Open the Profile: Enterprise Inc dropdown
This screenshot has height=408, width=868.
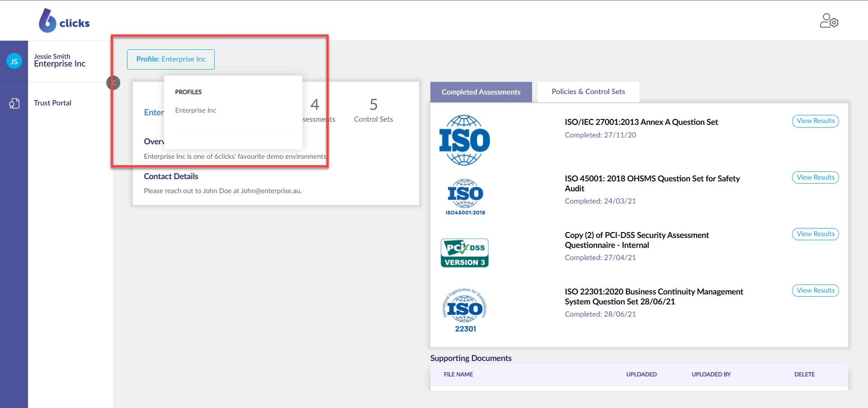click(171, 59)
